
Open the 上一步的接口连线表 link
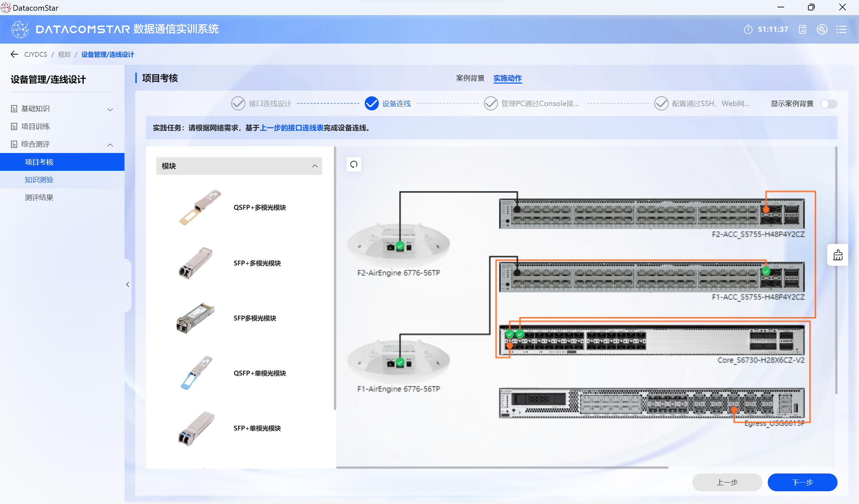292,128
